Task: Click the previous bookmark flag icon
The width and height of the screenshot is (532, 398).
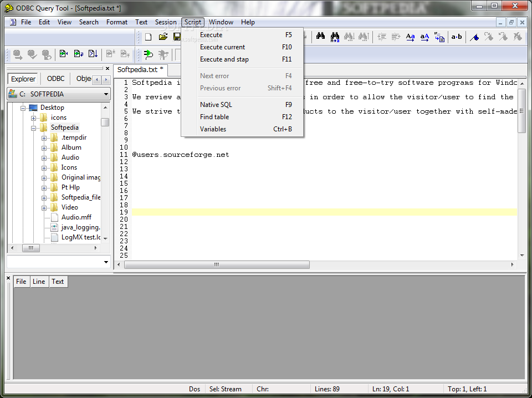Action: [503, 37]
